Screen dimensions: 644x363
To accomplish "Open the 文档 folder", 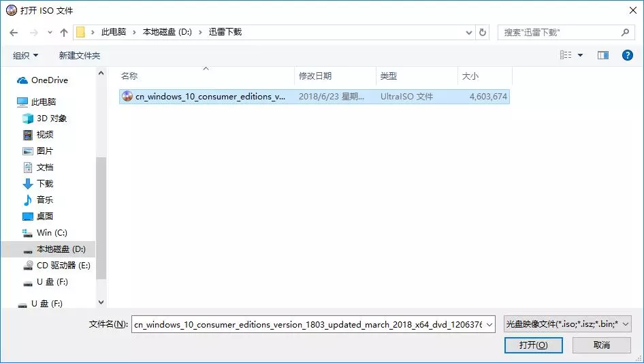I will point(45,168).
